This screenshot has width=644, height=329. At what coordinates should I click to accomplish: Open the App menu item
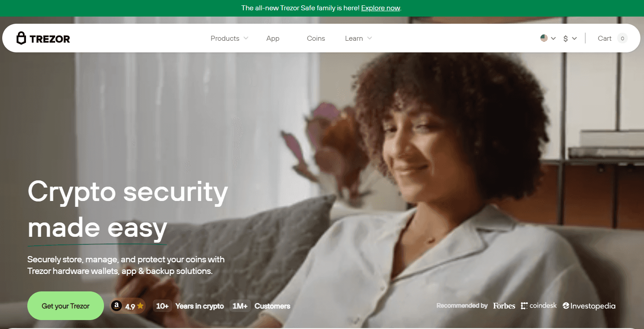(x=272, y=38)
